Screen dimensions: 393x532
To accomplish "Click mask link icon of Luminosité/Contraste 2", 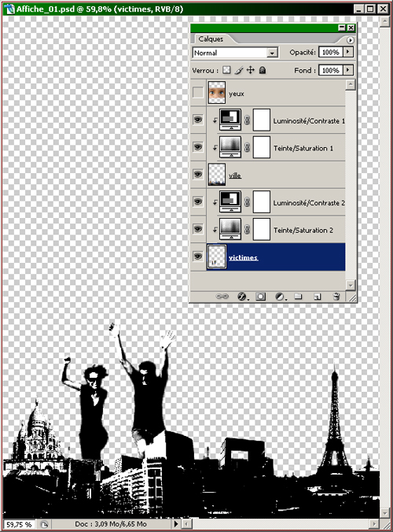I will 247,202.
